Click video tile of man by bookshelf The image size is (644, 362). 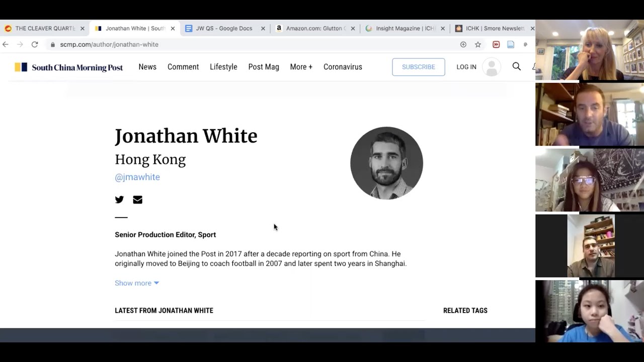[x=591, y=246]
